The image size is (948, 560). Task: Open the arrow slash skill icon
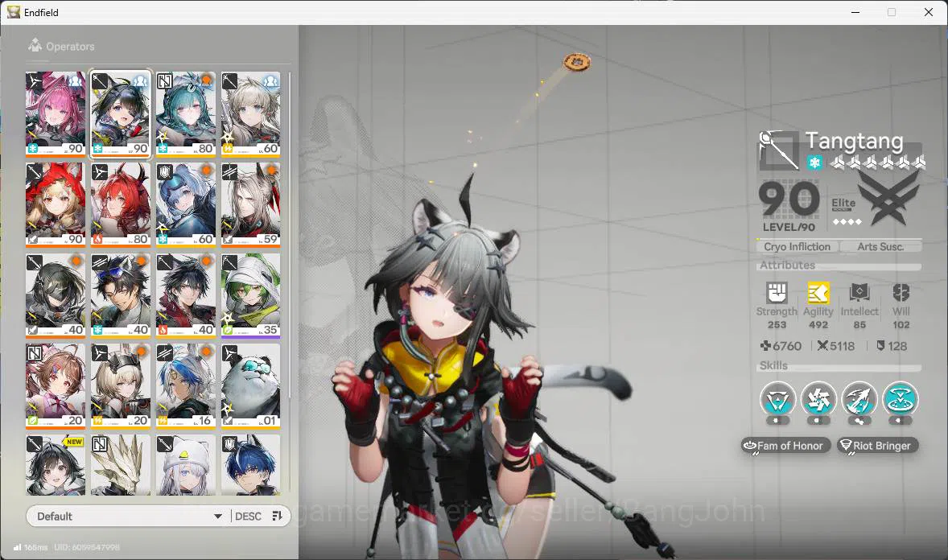tap(859, 399)
